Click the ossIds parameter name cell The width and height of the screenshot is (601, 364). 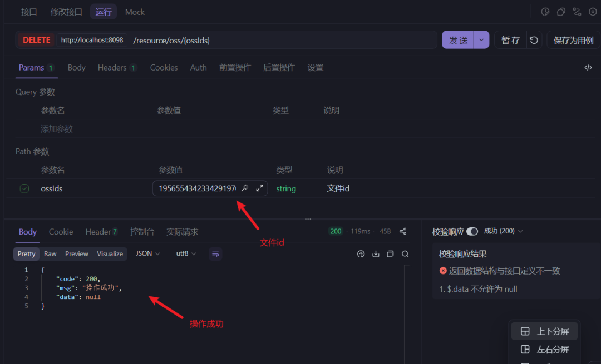tap(52, 188)
